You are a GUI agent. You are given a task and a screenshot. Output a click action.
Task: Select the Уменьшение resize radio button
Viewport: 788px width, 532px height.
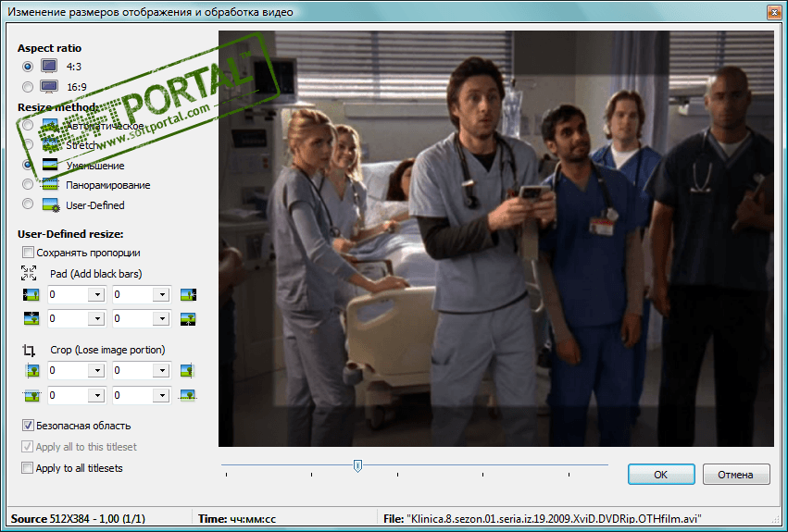click(x=28, y=165)
